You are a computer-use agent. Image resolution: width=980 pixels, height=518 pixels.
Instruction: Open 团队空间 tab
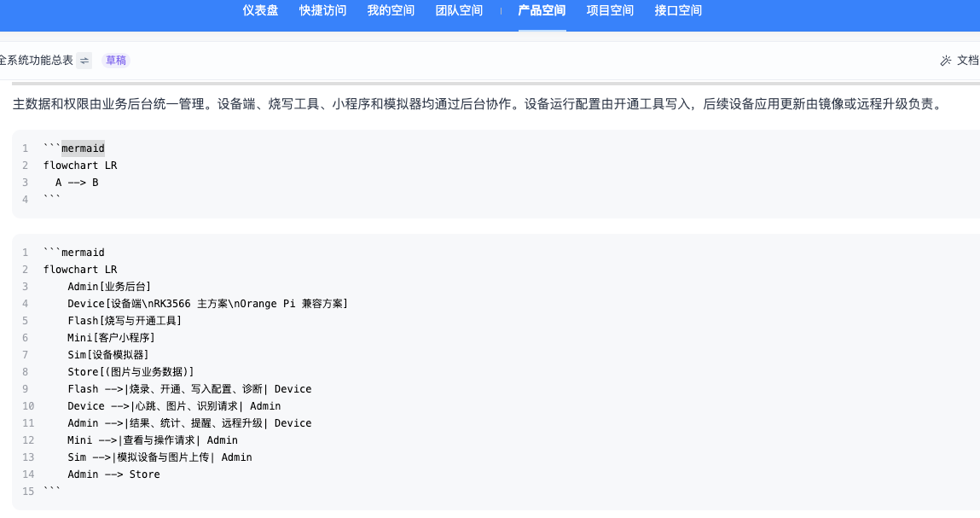459,10
